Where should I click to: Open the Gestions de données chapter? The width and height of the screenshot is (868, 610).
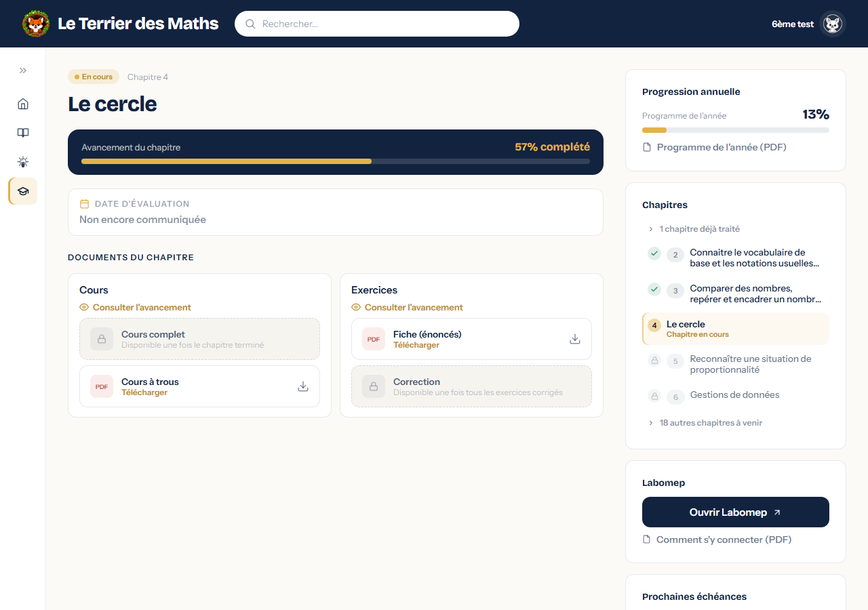pyautogui.click(x=735, y=394)
